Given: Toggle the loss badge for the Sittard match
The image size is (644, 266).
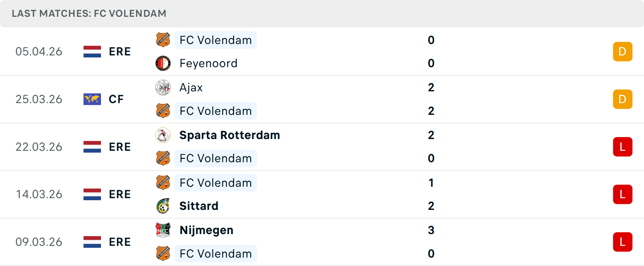Looking at the screenshot, I should pyautogui.click(x=623, y=194).
